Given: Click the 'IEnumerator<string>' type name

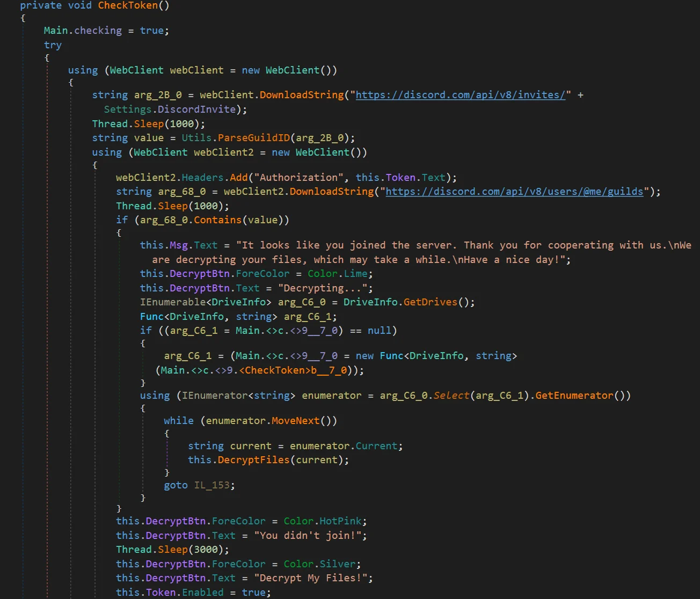Looking at the screenshot, I should pos(238,396).
